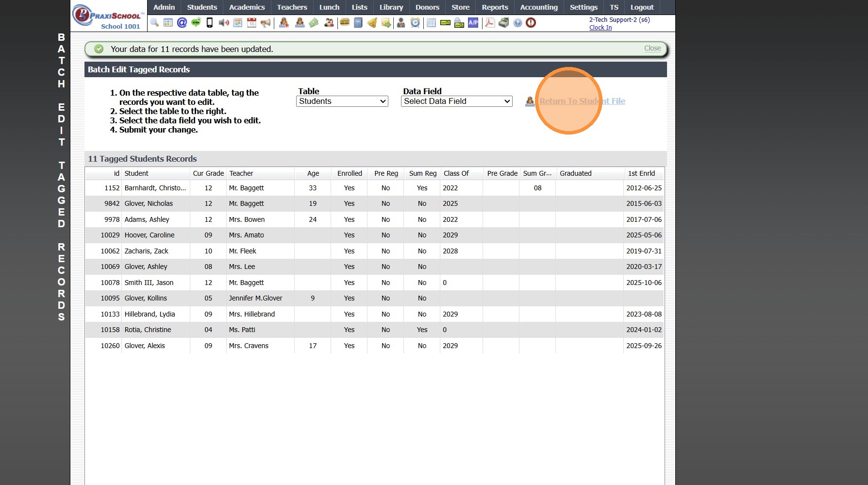Open the A/P accounts payable icon

coord(473,23)
